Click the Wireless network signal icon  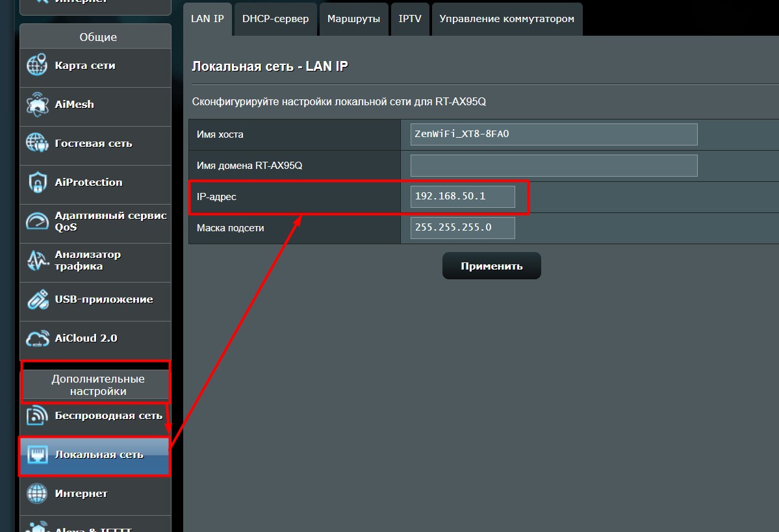click(x=37, y=416)
